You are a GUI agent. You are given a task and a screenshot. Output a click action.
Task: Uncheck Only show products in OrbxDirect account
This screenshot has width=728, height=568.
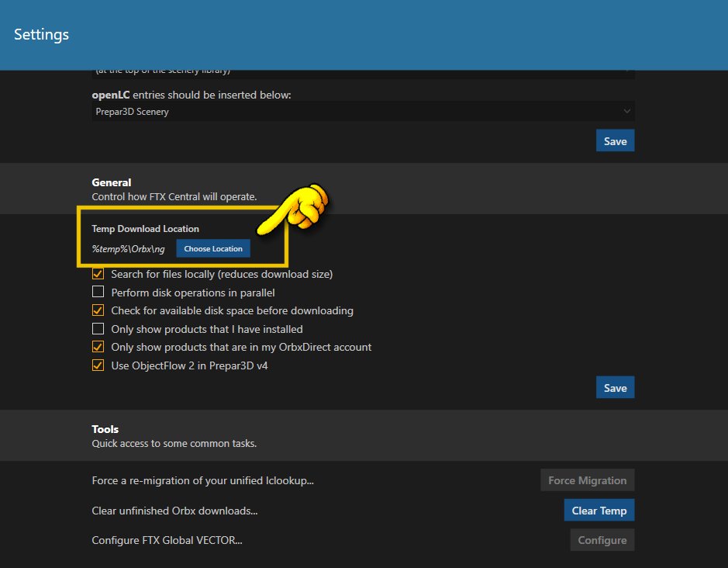(98, 347)
